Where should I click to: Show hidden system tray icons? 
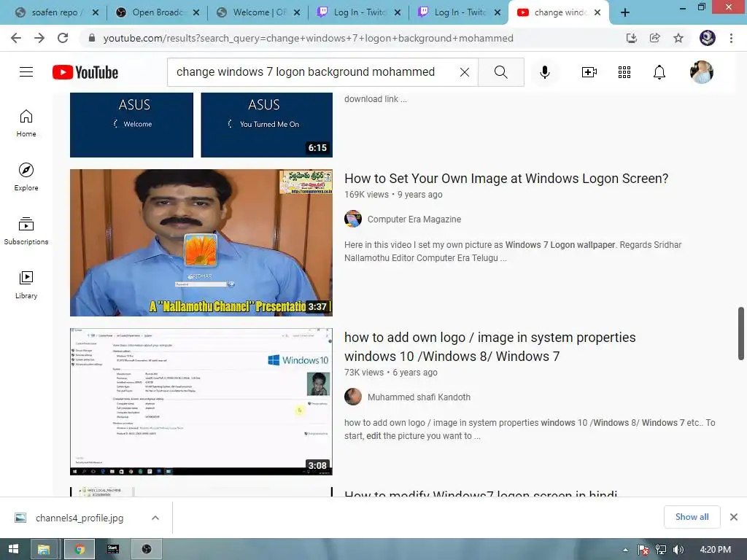625,550
